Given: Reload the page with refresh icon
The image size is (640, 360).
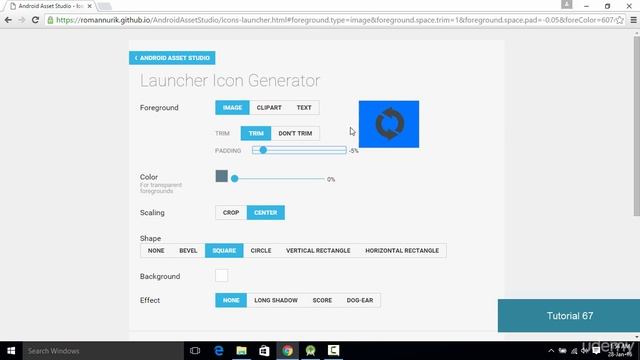Looking at the screenshot, I should tap(36, 20).
